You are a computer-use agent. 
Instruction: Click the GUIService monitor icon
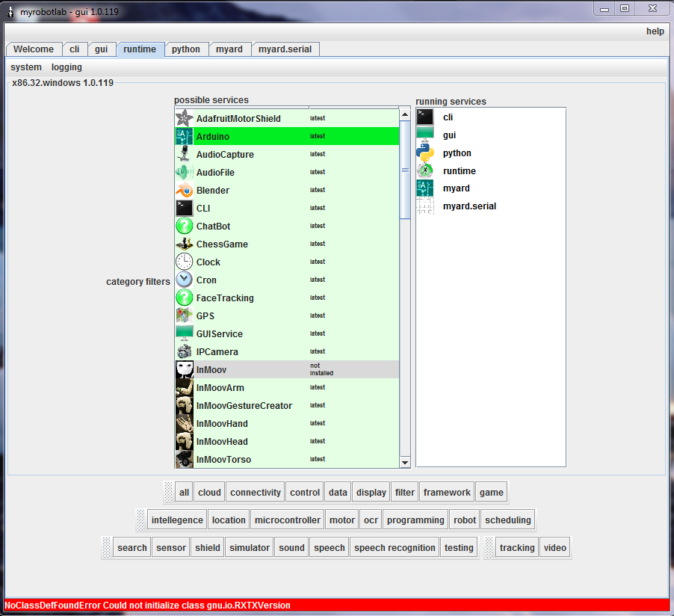[x=185, y=334]
